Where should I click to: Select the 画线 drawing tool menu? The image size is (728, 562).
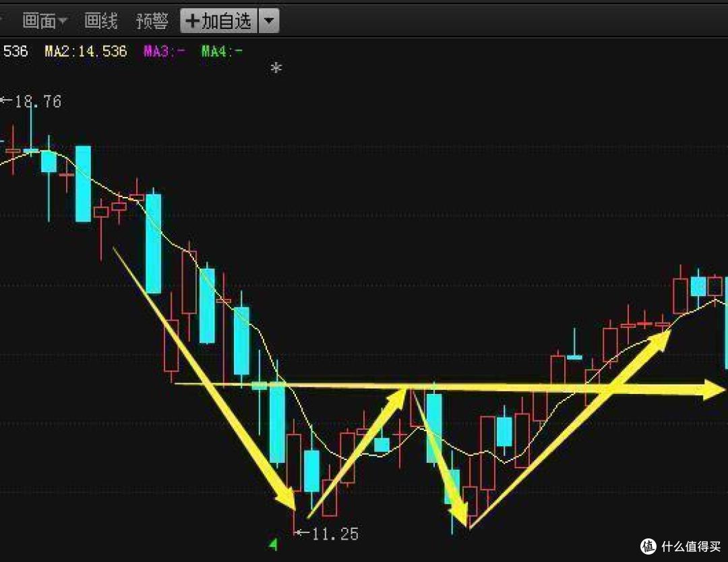(x=100, y=21)
